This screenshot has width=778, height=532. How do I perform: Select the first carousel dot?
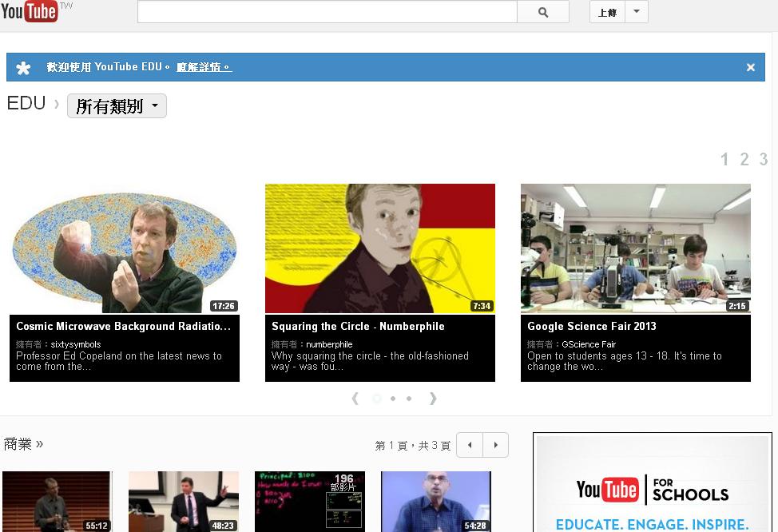pos(377,399)
